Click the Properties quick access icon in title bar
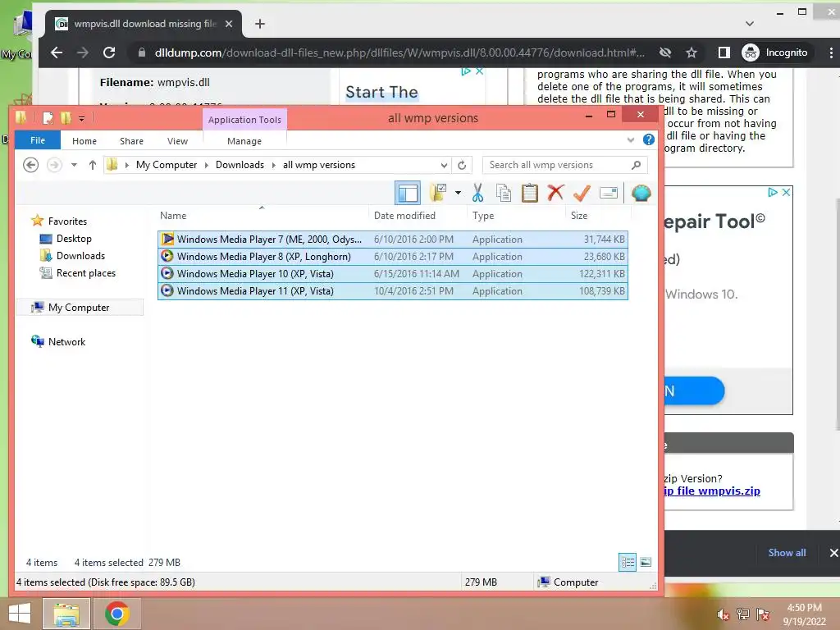840x630 pixels. pyautogui.click(x=48, y=118)
